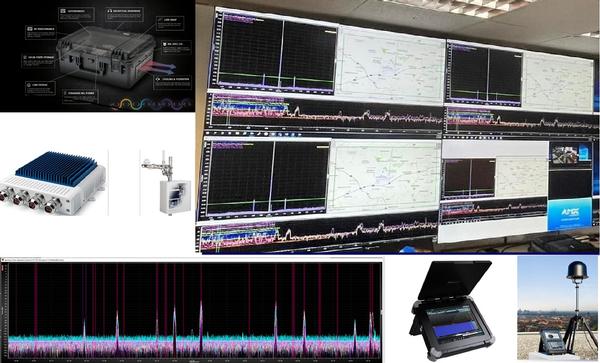Click the small spectrum plot in the lower-right display
This screenshot has height=363, width=600.
tap(469, 178)
